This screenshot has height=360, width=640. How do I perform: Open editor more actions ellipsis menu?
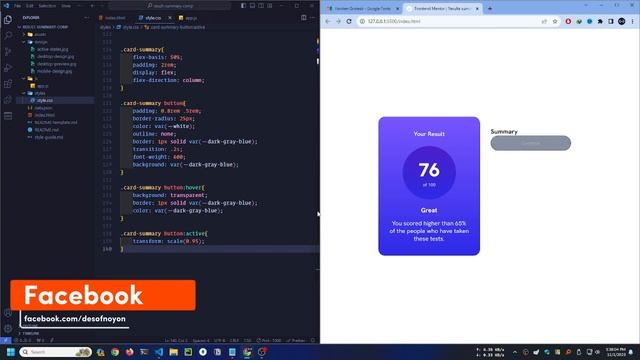coord(313,18)
